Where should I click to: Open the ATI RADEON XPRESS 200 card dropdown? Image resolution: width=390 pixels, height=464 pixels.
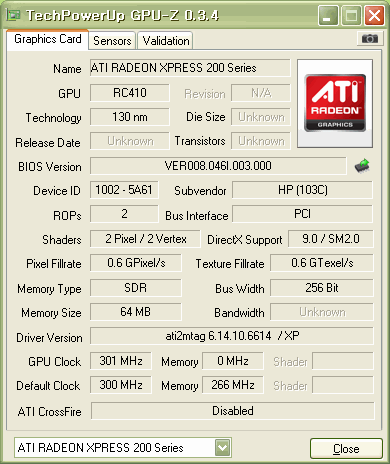tap(223, 448)
